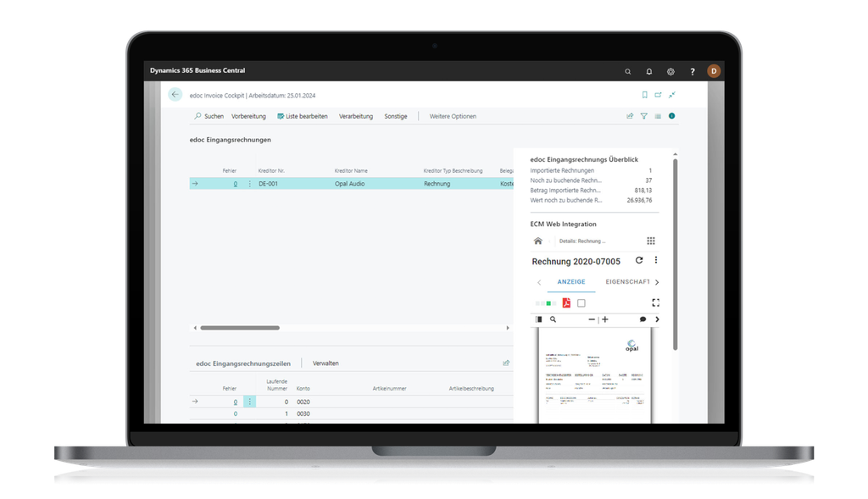Viewport: 868px width, 499px height.
Task: Click the share icon in the action bar
Action: (x=630, y=116)
